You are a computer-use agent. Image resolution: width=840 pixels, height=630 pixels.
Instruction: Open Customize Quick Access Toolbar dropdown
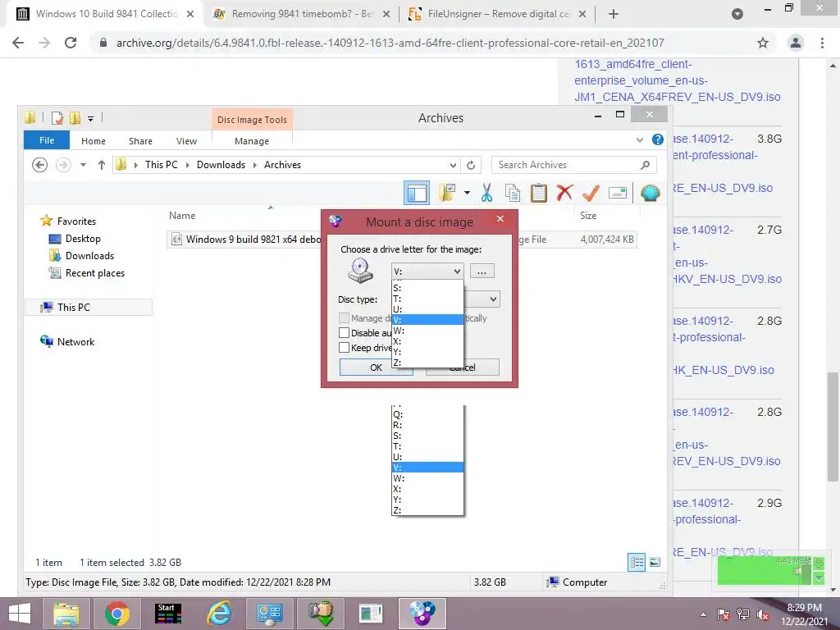pyautogui.click(x=90, y=118)
